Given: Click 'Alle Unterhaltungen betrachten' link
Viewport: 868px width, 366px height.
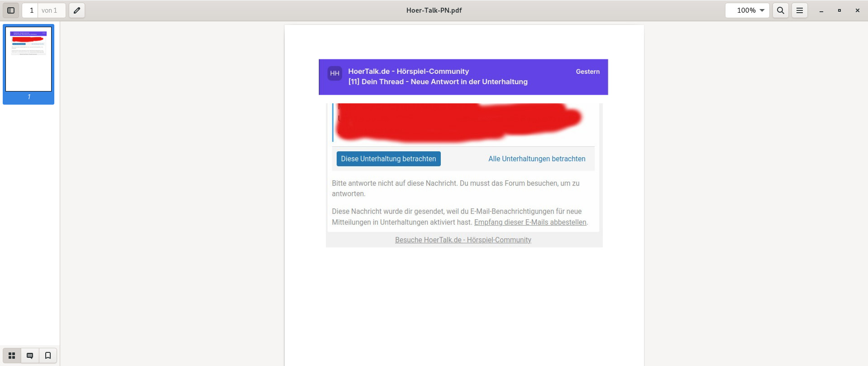Looking at the screenshot, I should pos(537,159).
